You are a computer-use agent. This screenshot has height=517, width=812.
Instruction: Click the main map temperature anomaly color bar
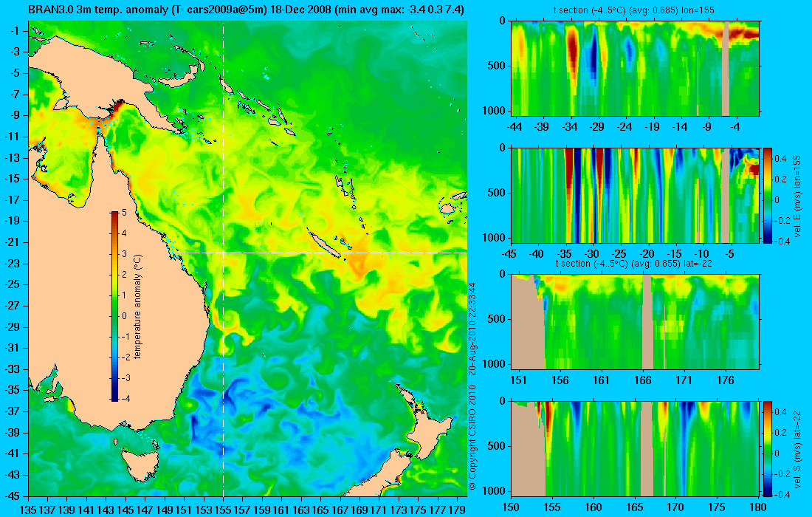coord(114,307)
